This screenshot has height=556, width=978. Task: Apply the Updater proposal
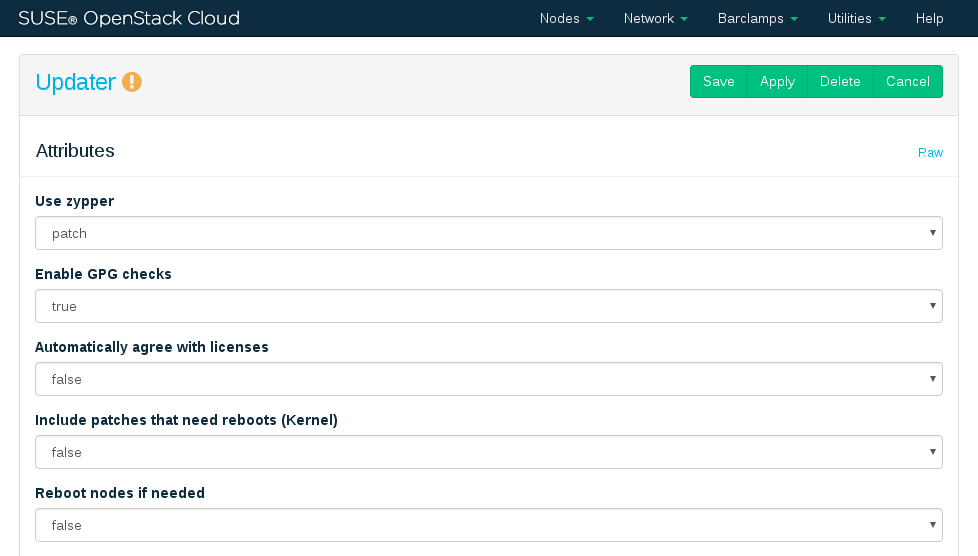click(x=777, y=82)
